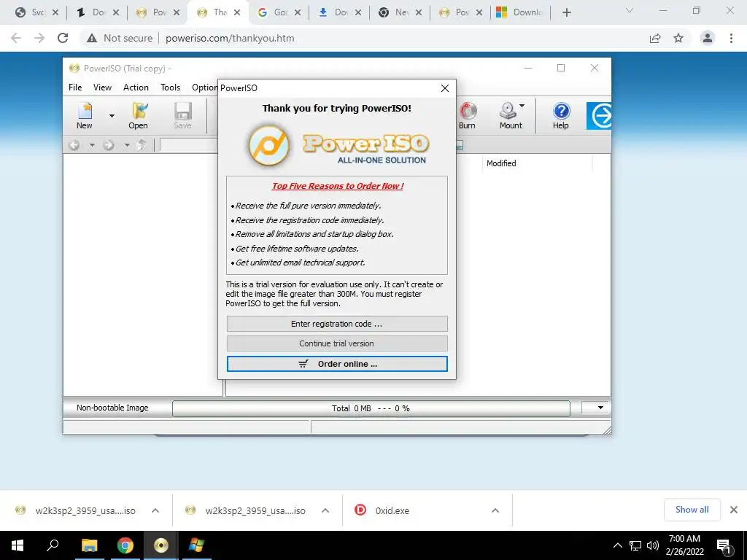
Task: Expand the New button dropdown arrow
Action: [112, 116]
